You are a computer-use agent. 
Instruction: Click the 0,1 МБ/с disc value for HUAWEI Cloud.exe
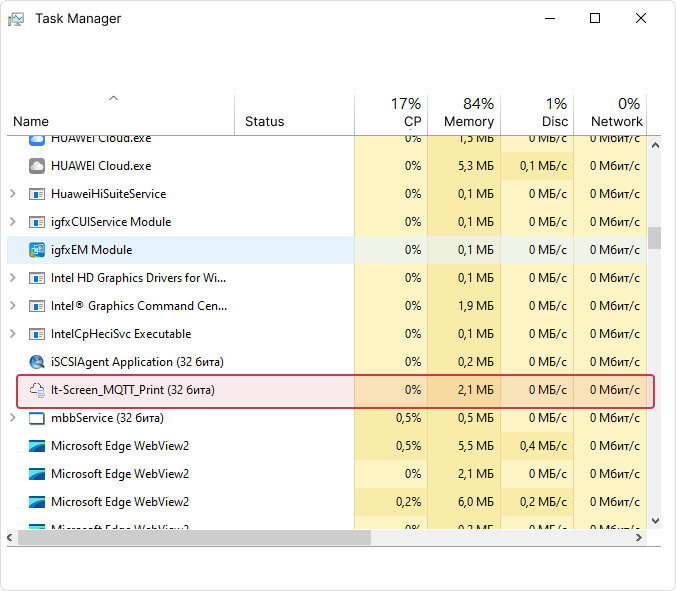543,166
